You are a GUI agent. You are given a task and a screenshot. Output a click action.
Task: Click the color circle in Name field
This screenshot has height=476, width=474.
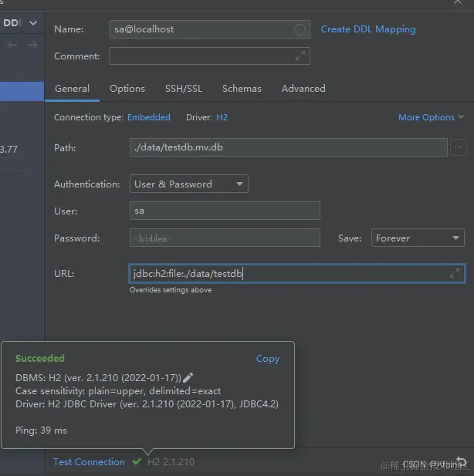[x=300, y=29]
